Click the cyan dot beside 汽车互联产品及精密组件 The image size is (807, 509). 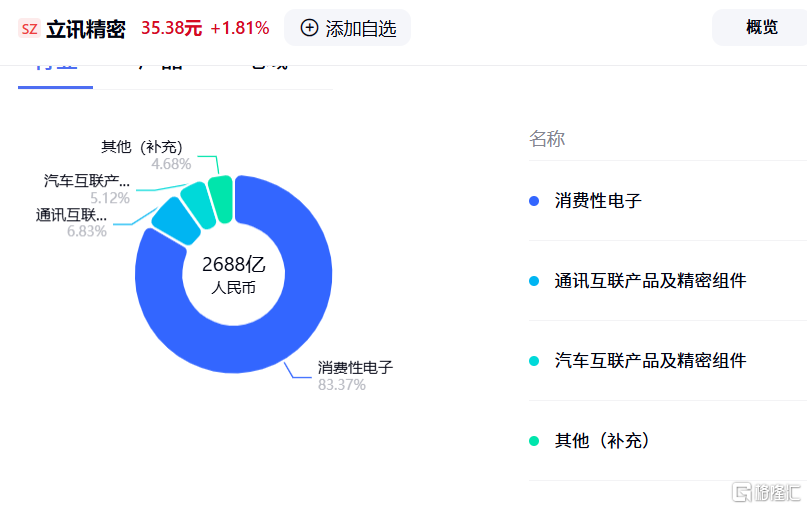point(534,361)
